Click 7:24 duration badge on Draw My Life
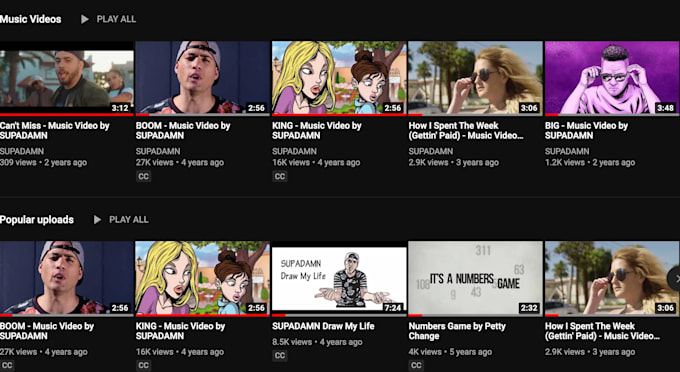The width and height of the screenshot is (680, 372). click(x=392, y=308)
